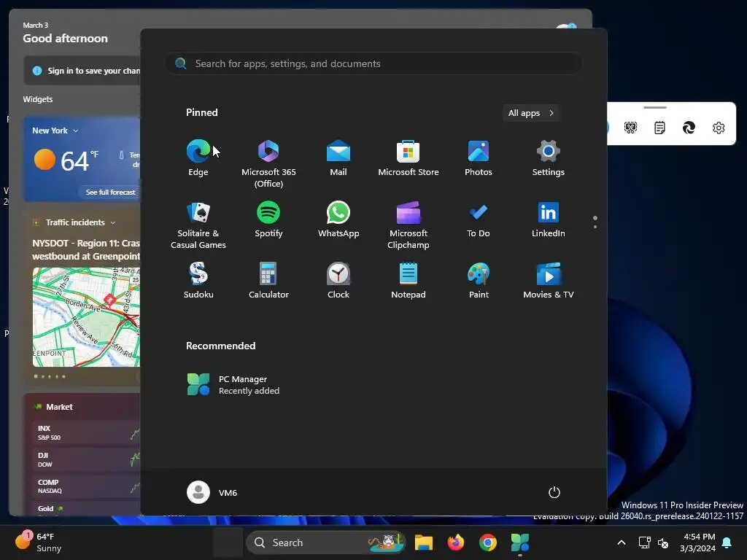Open the Clock app
The width and height of the screenshot is (747, 560).
pos(338,281)
